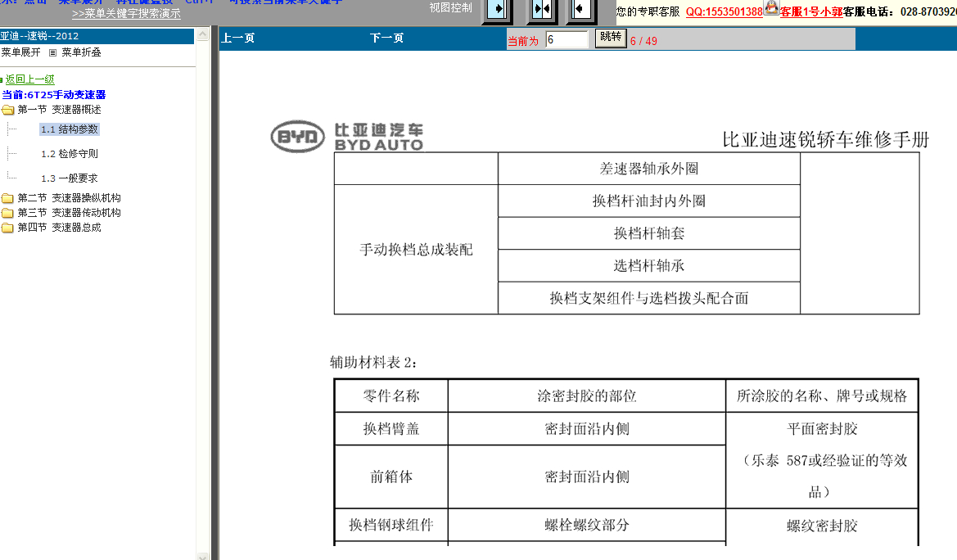
Task: Open 客服1号小郭 customer service link
Action: pos(811,11)
